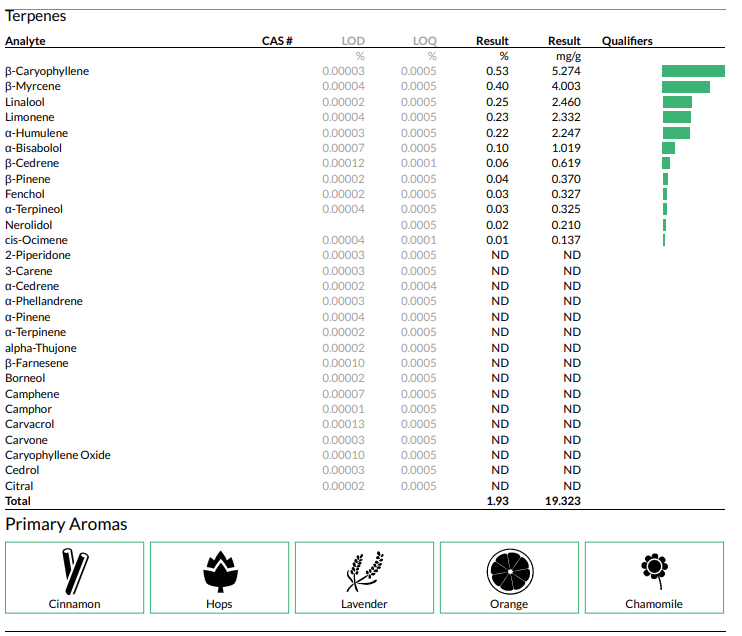Click the Analyte column header
Screen dimensions: 742x636
tap(25, 41)
